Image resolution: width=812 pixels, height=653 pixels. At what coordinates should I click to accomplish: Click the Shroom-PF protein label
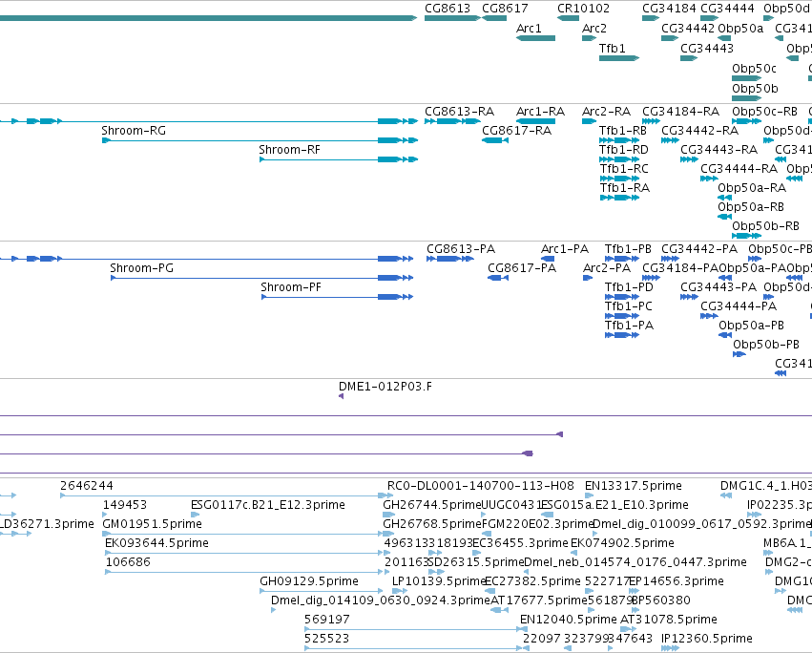pos(290,287)
